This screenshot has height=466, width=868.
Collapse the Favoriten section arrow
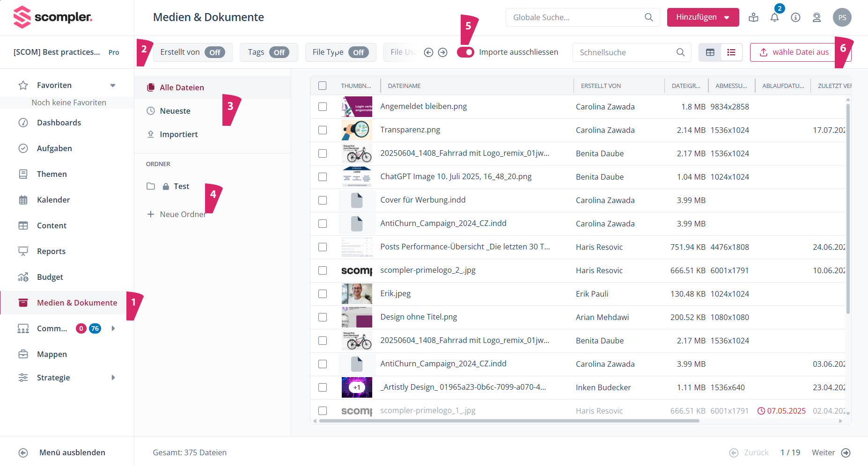click(x=113, y=85)
